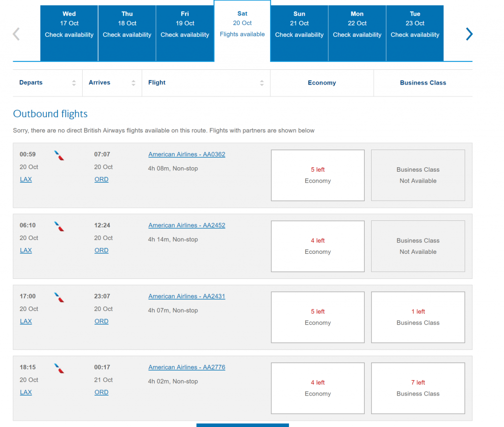Open flight details for AA2452
Image resolution: width=504 pixels, height=427 pixels.
187,225
